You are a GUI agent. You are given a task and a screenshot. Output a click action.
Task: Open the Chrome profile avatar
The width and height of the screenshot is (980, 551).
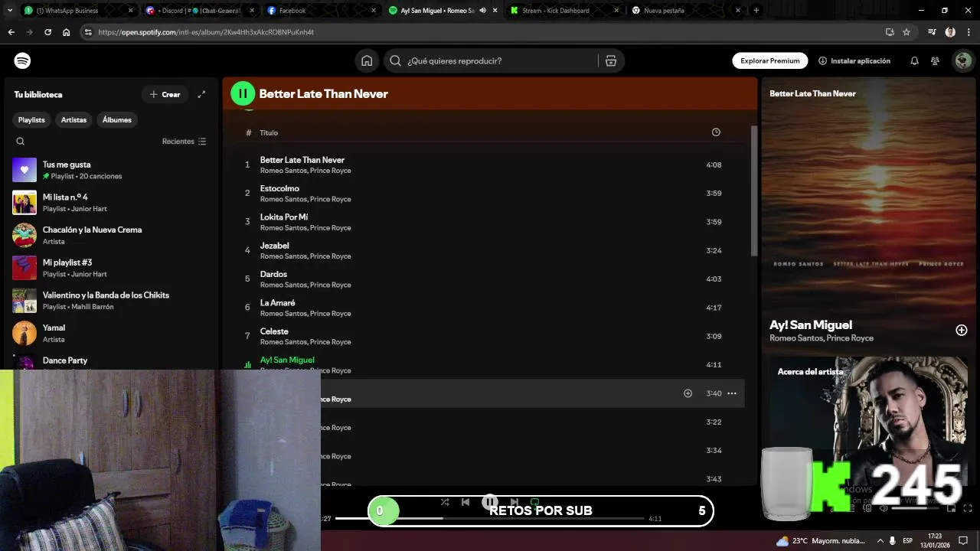coord(950,32)
